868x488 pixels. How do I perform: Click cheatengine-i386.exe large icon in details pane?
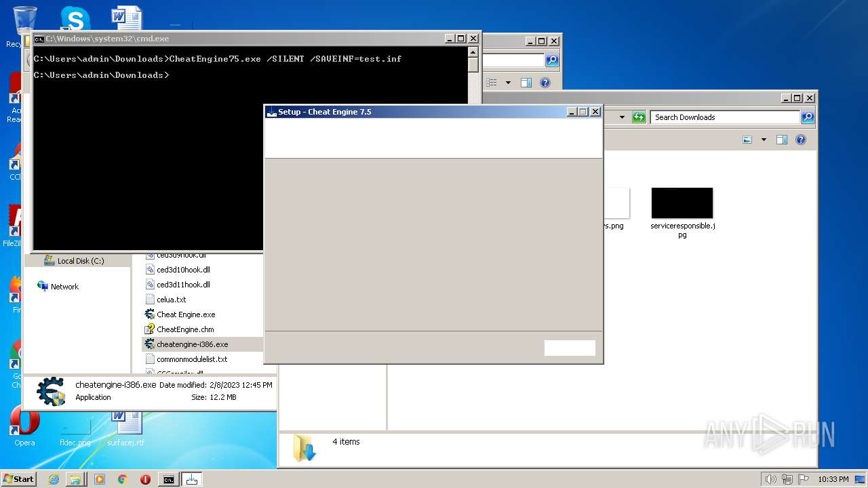point(51,392)
